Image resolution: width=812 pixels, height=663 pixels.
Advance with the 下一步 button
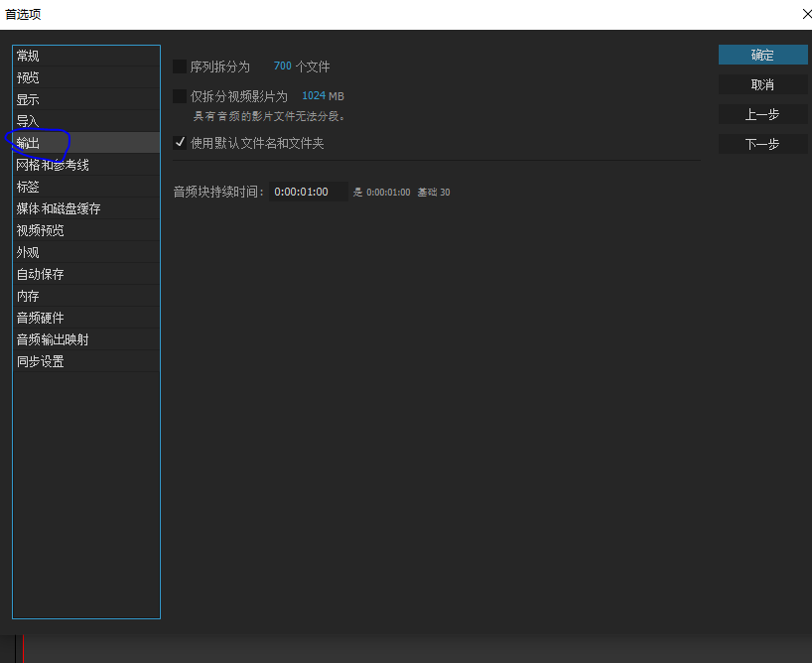click(x=762, y=144)
